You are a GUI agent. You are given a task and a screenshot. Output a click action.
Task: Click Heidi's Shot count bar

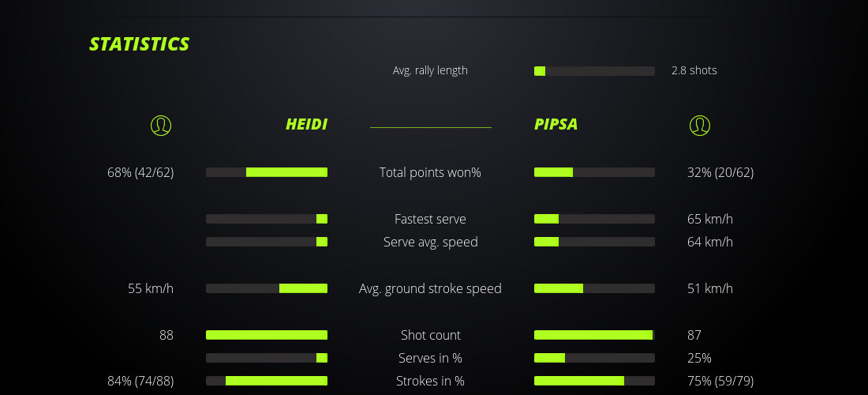[x=267, y=335]
